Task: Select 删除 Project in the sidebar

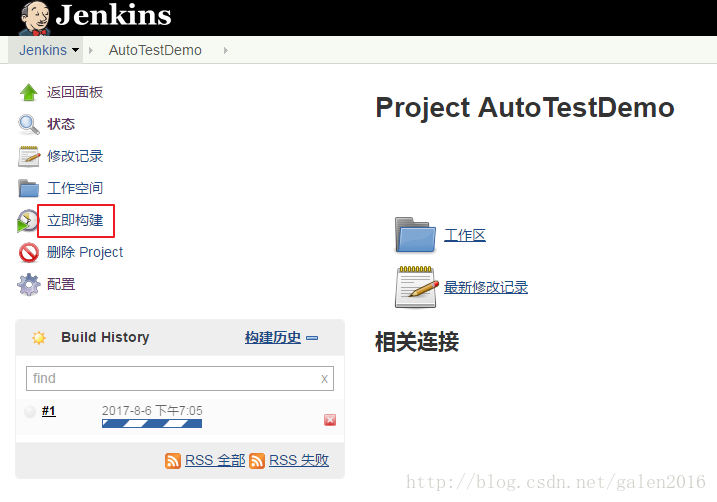Action: 85,252
